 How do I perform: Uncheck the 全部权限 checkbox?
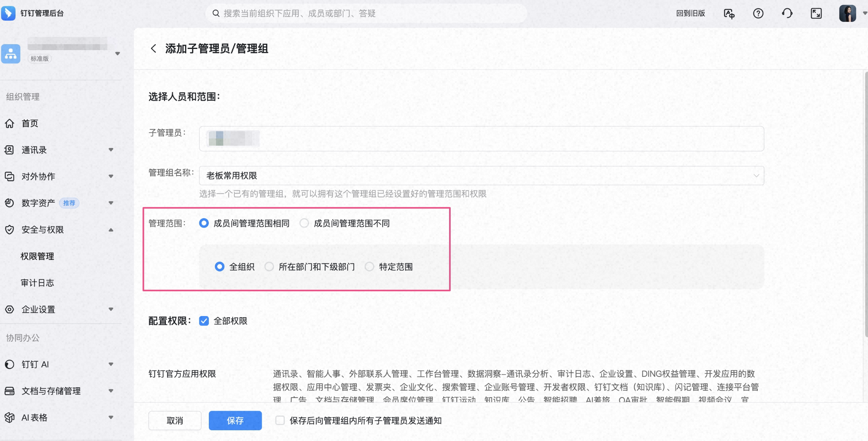pyautogui.click(x=204, y=321)
